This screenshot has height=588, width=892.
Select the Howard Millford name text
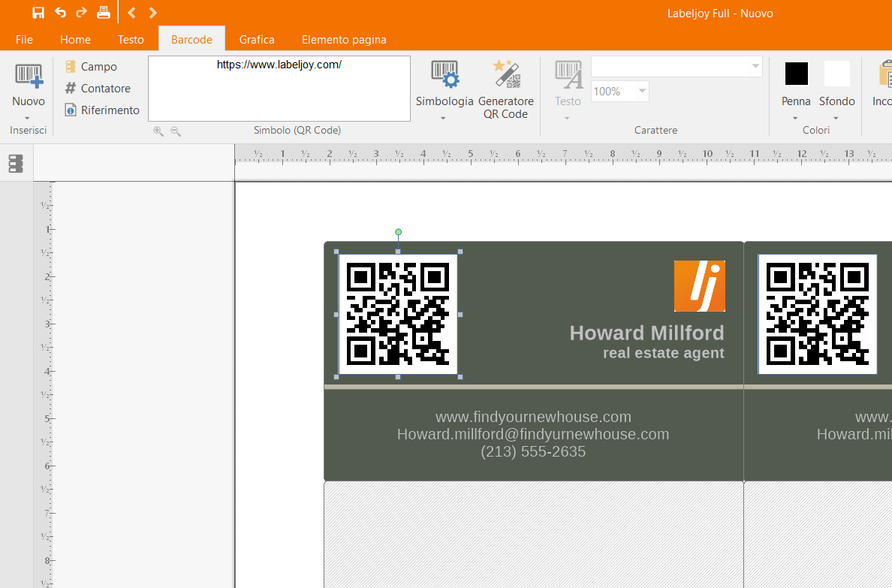click(x=646, y=333)
